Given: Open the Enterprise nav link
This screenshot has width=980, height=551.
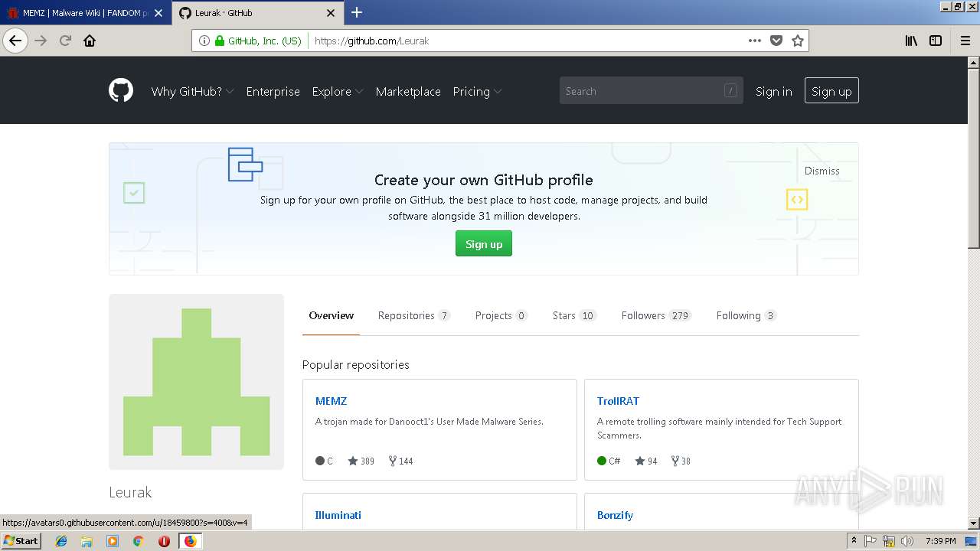Looking at the screenshot, I should 273,91.
